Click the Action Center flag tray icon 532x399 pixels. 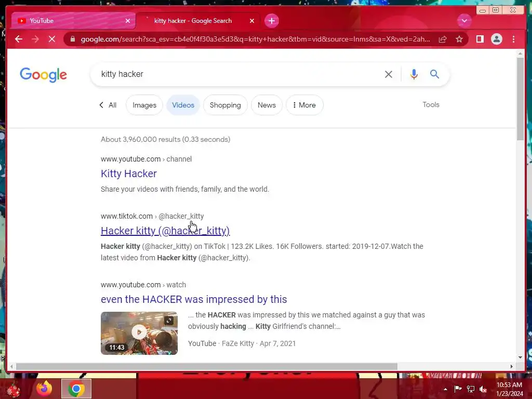click(x=458, y=389)
